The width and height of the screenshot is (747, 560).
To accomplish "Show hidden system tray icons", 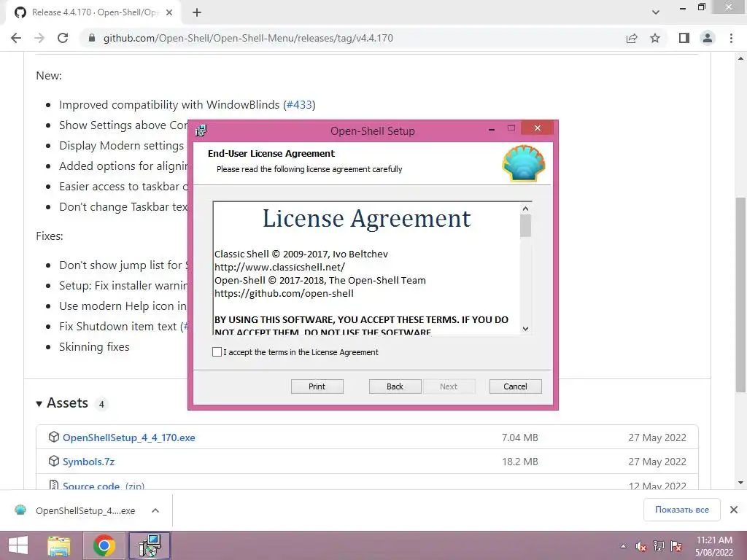I will coord(623,546).
